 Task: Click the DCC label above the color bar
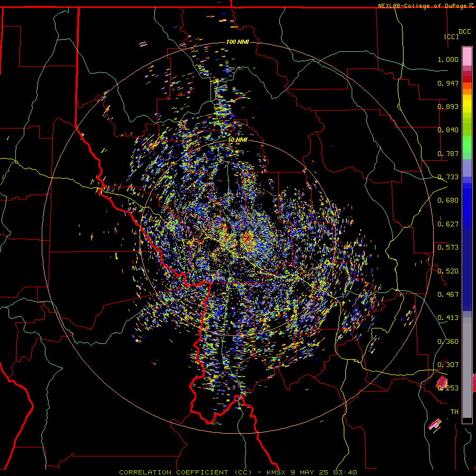(x=465, y=32)
